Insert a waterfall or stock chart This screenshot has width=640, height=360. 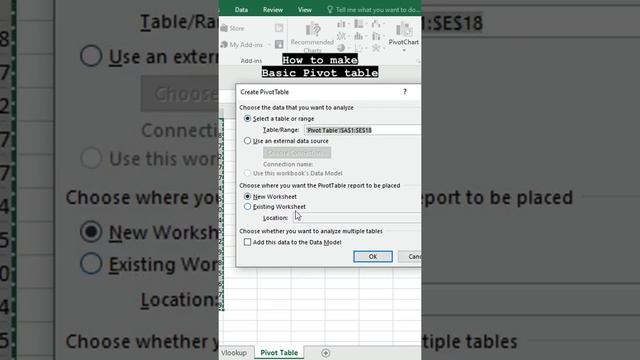(376, 24)
